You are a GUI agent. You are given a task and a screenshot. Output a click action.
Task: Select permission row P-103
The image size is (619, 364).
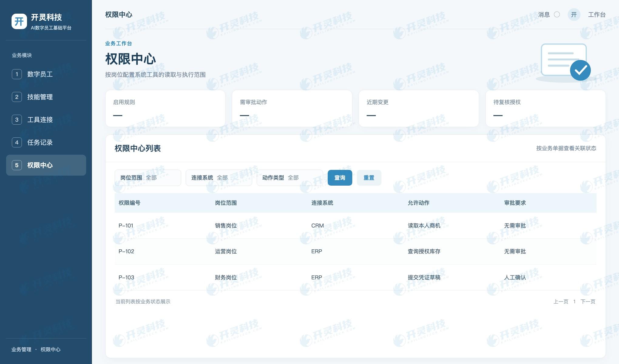click(x=356, y=277)
